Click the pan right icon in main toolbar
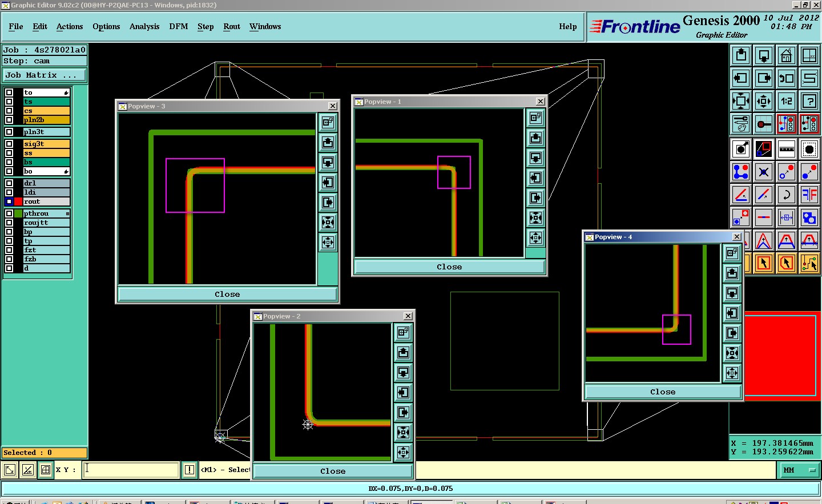 click(x=764, y=78)
